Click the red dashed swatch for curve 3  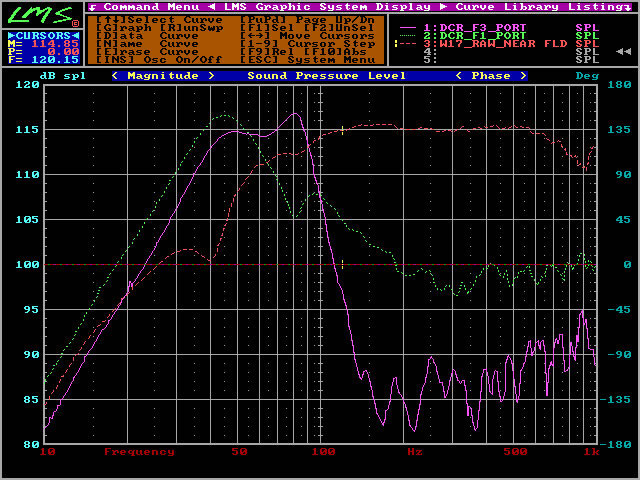[x=408, y=44]
